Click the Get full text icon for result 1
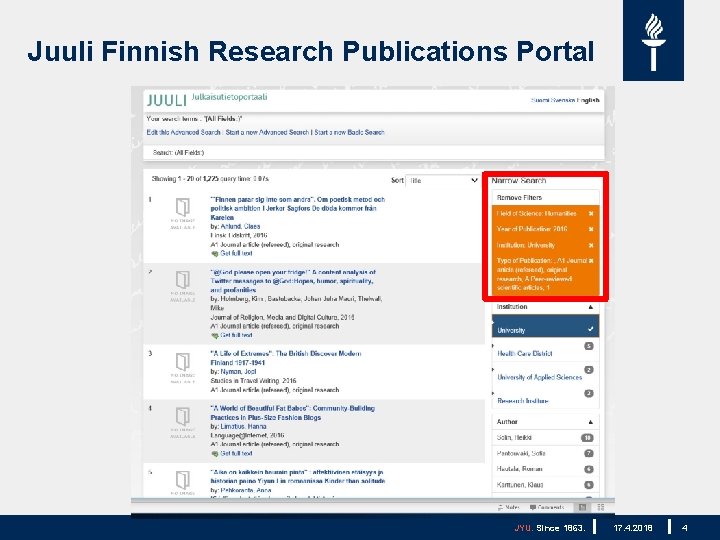The width and height of the screenshot is (720, 540). click(x=214, y=253)
